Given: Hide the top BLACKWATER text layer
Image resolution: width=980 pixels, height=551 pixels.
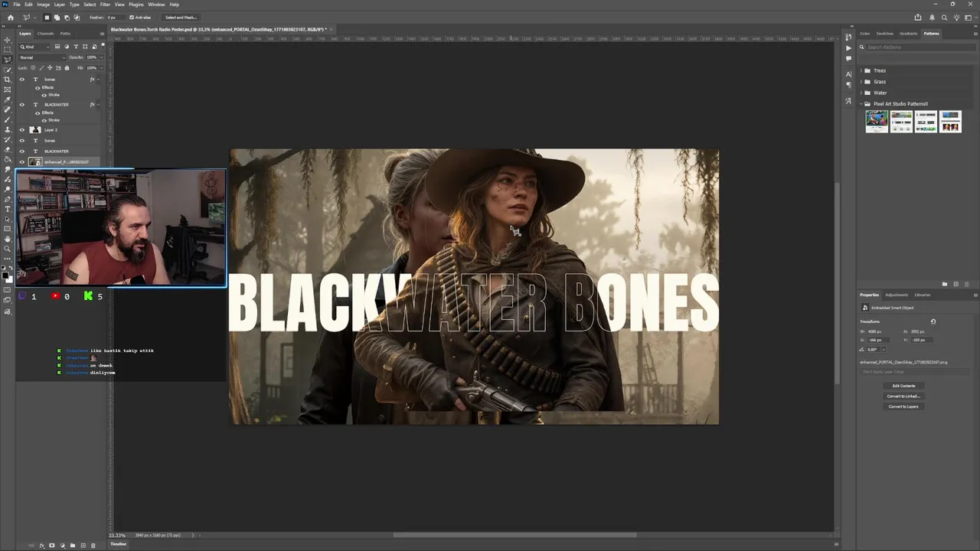Looking at the screenshot, I should (21, 104).
